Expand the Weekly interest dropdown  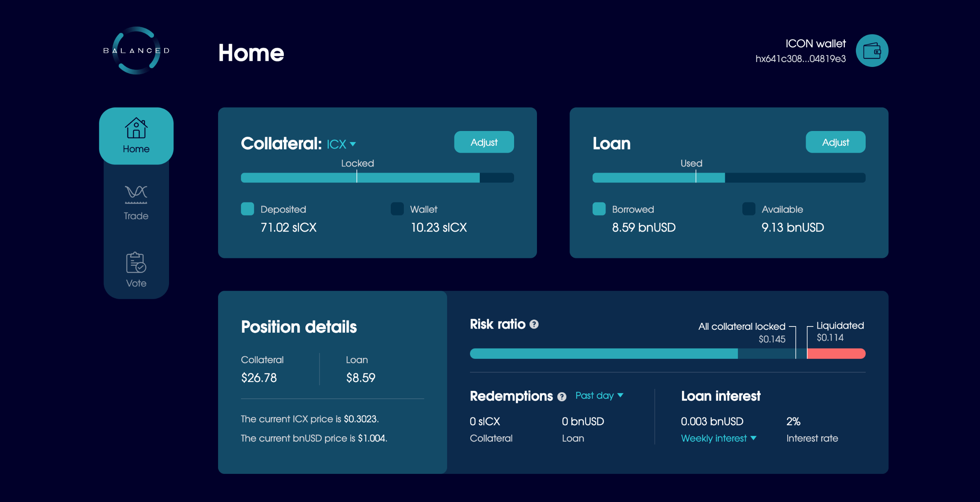(x=718, y=438)
